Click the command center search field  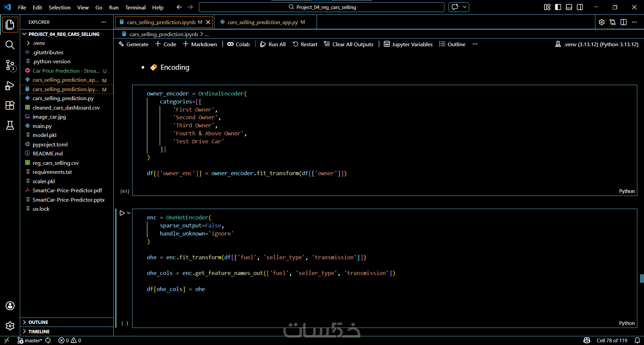[322, 7]
